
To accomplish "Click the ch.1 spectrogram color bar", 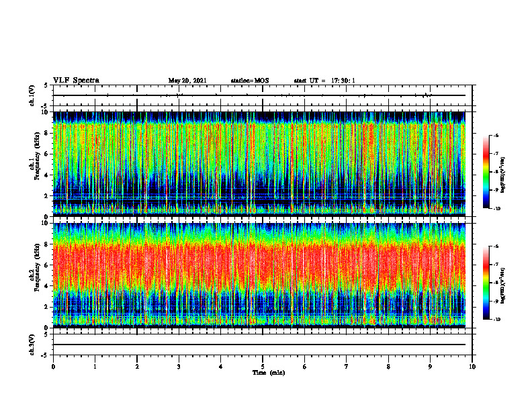I will click(x=486, y=172).
